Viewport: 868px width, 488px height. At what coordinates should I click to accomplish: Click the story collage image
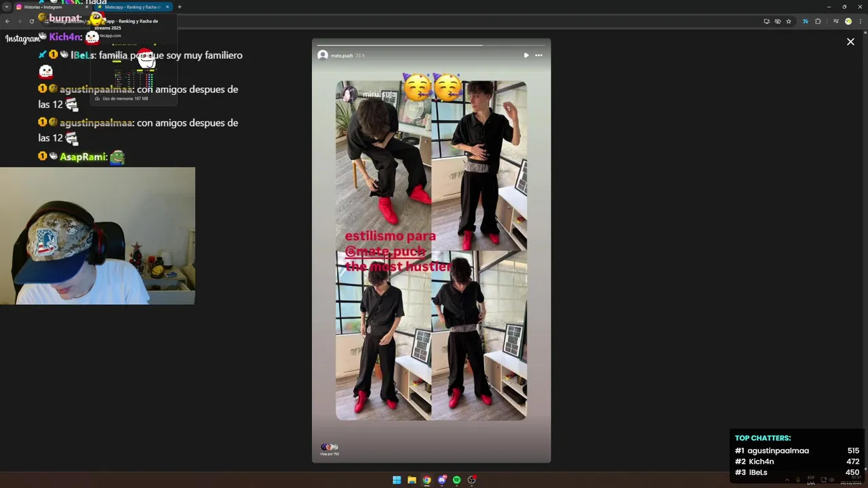tap(431, 251)
